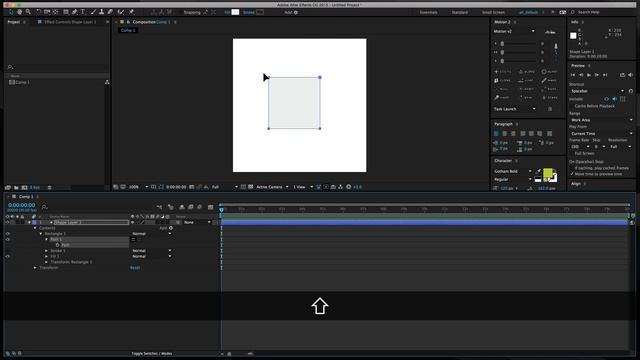Collapse the Contents group

point(35,228)
